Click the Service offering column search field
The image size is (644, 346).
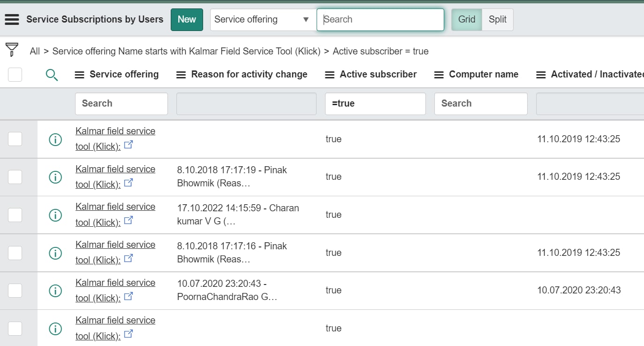point(121,104)
